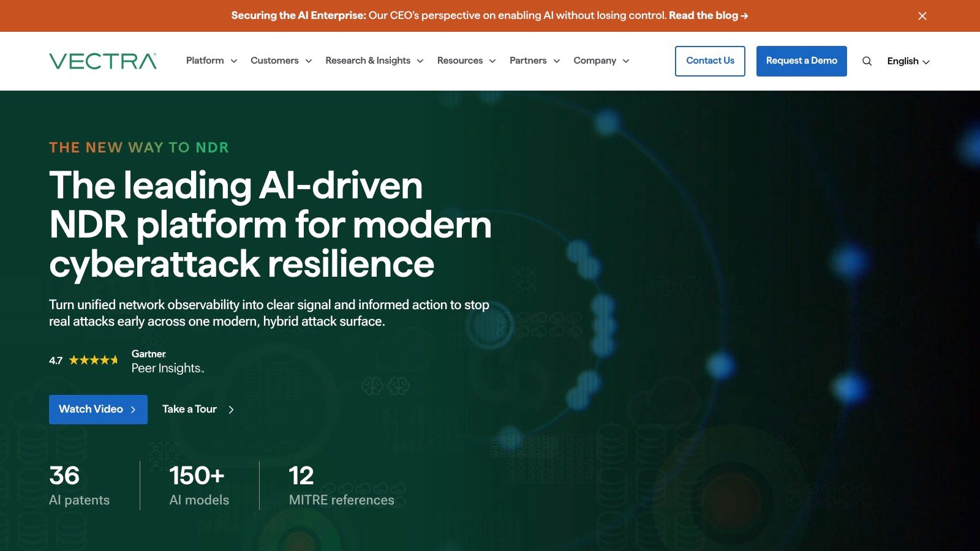Click the Gartner Peer Insights logo
The image size is (980, 551).
167,361
